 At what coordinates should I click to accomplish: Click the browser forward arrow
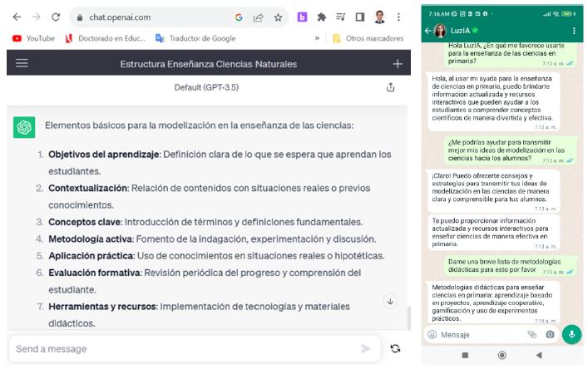(36, 17)
